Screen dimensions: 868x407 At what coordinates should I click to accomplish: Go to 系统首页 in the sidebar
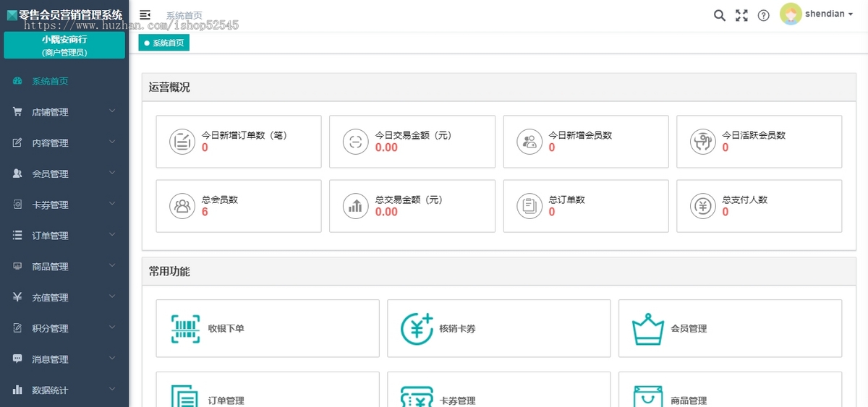tap(64, 81)
